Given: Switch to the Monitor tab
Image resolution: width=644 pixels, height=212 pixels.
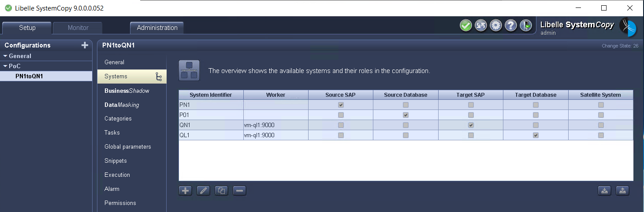Looking at the screenshot, I should pyautogui.click(x=78, y=28).
